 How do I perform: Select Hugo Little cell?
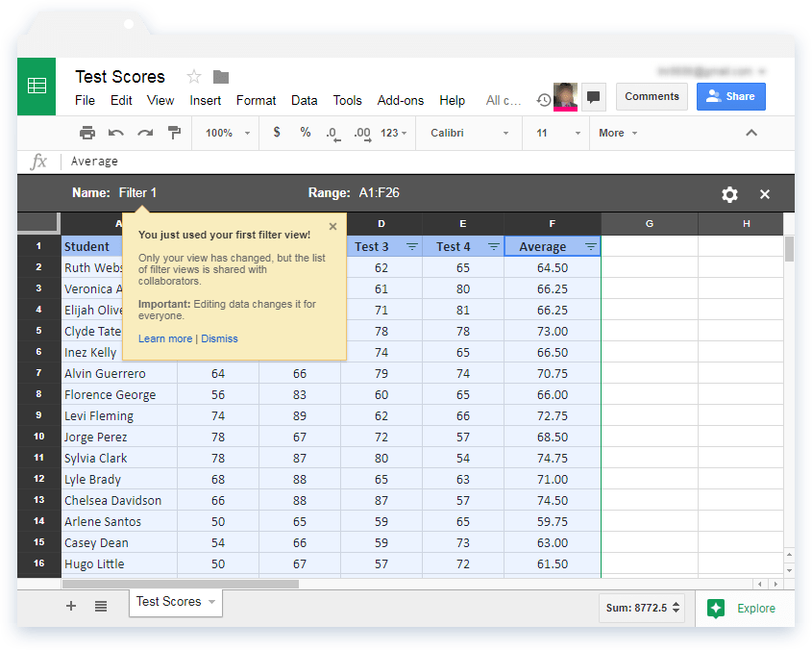(119, 564)
